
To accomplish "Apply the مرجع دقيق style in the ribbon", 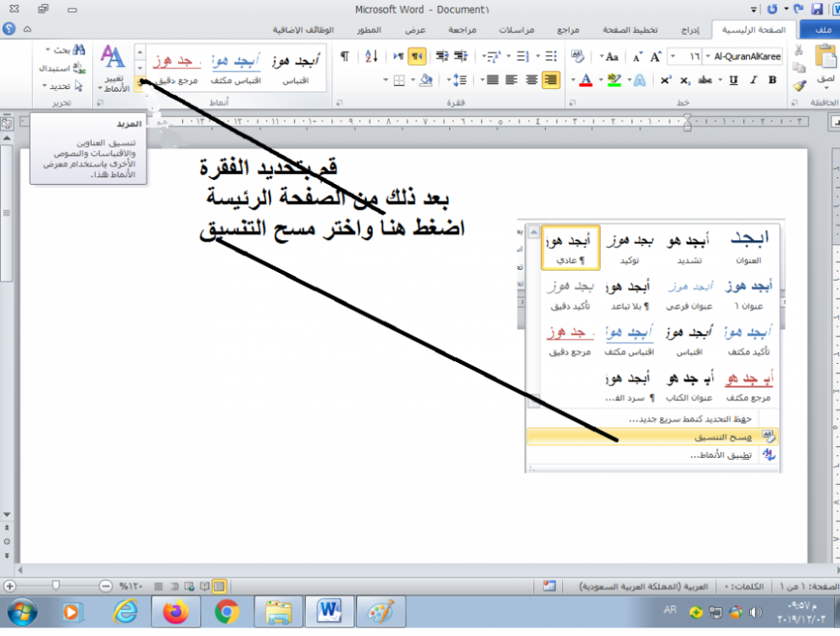I will click(x=177, y=69).
